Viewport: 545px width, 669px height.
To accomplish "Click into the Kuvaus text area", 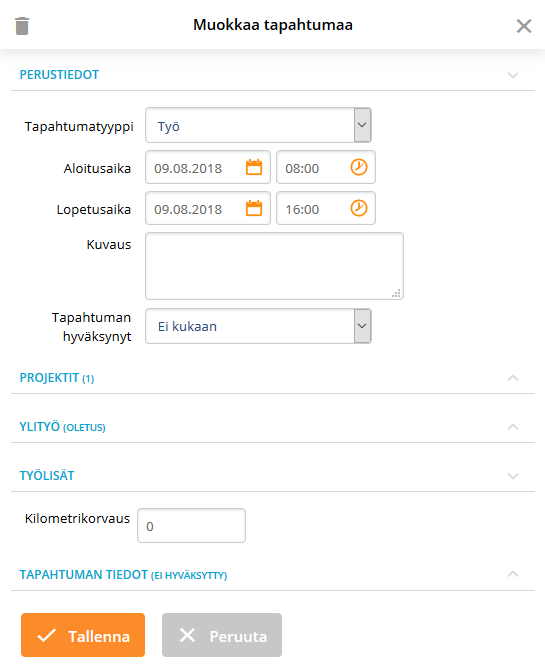I will pyautogui.click(x=274, y=266).
